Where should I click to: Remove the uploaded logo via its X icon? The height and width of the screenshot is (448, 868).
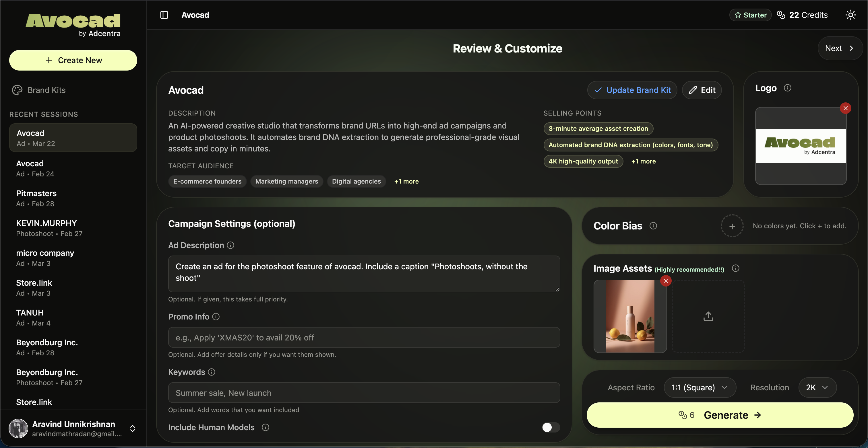[846, 108]
